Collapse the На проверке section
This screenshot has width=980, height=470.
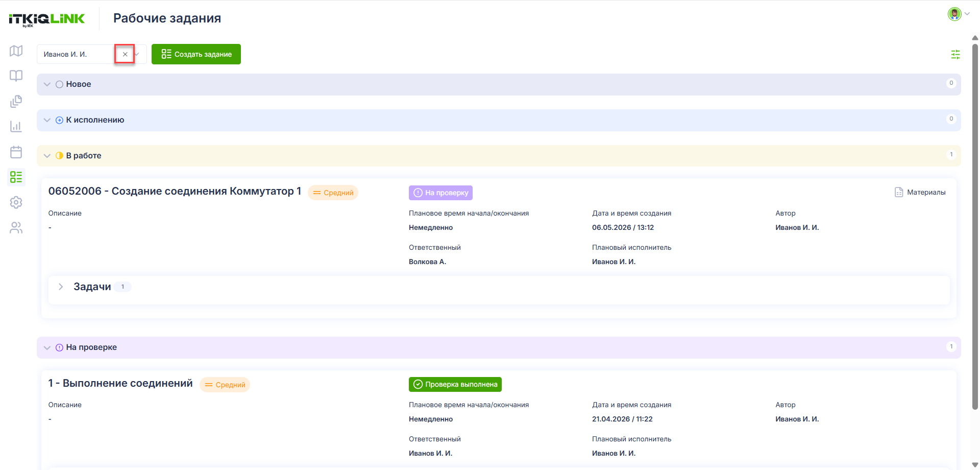point(47,347)
